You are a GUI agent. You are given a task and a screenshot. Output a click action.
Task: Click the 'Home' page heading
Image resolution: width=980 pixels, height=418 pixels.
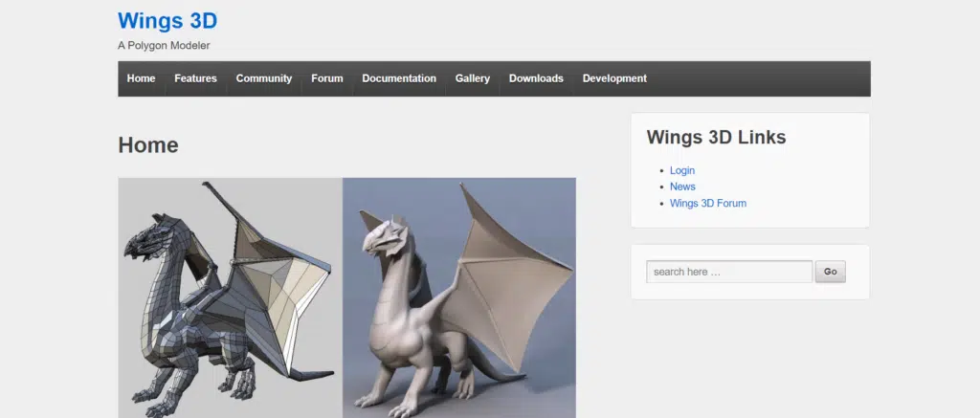pyautogui.click(x=148, y=145)
